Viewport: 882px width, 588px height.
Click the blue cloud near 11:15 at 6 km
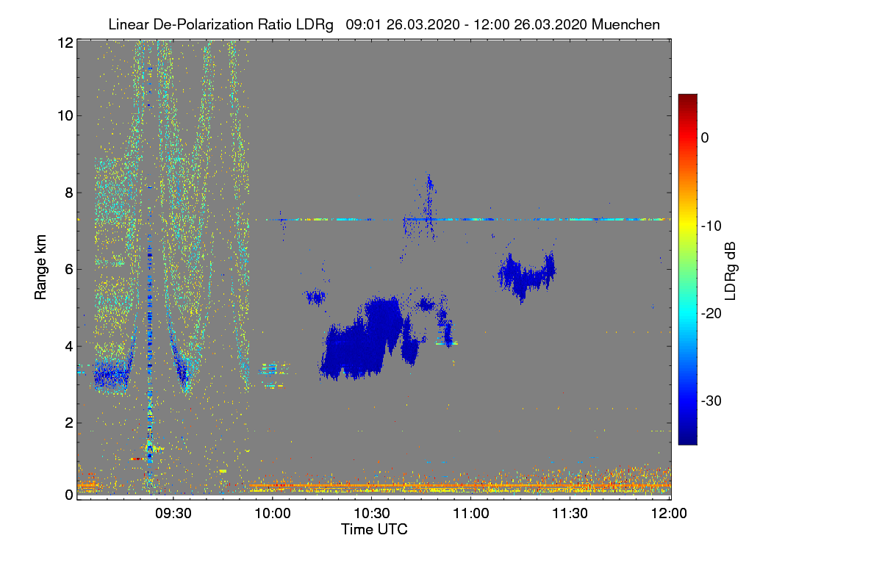tap(526, 275)
